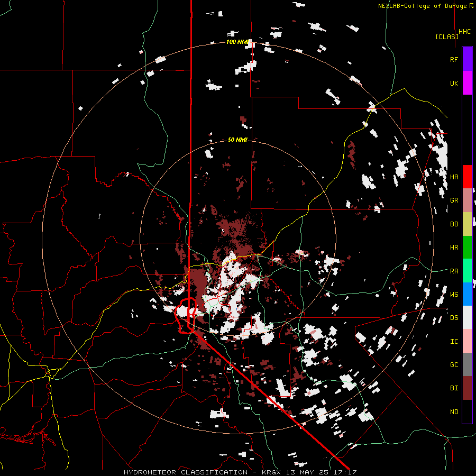Screen dimensions: 476x476
Task: Click the red HA legend swatch
Action: tap(467, 177)
